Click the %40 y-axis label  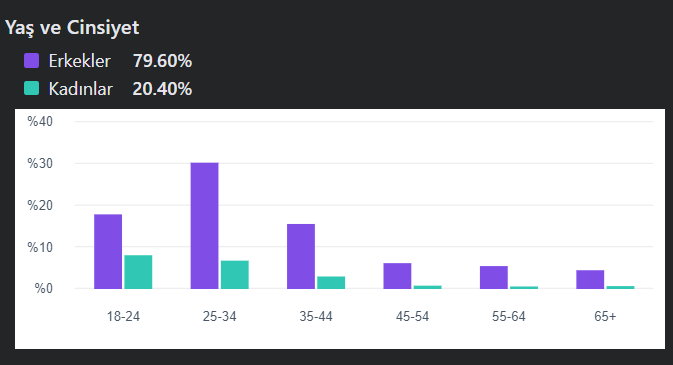coord(40,122)
